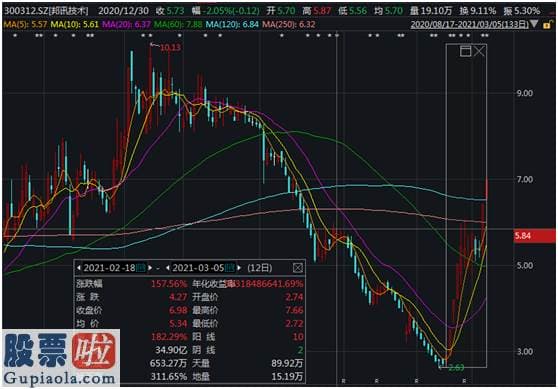Click the 收盘价 value 6.98
Screen dimensions: 558x389
click(178, 310)
